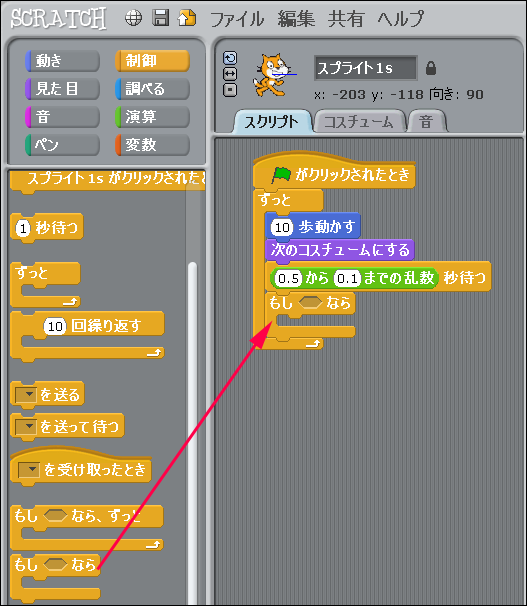The height and width of the screenshot is (606, 527).
Task: Open dropdown on を受け取ったとき block
Action: pos(29,470)
